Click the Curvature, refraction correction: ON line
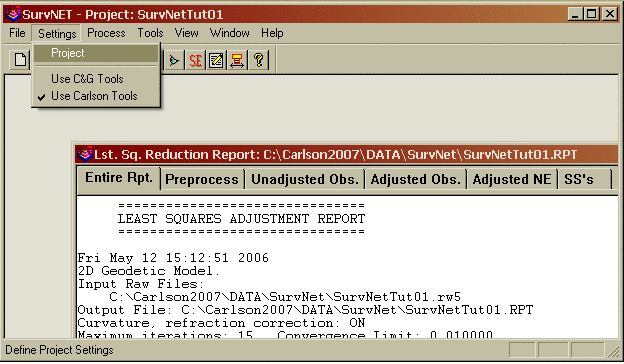Screen dimensions: 624x364 pyautogui.click(x=221, y=323)
